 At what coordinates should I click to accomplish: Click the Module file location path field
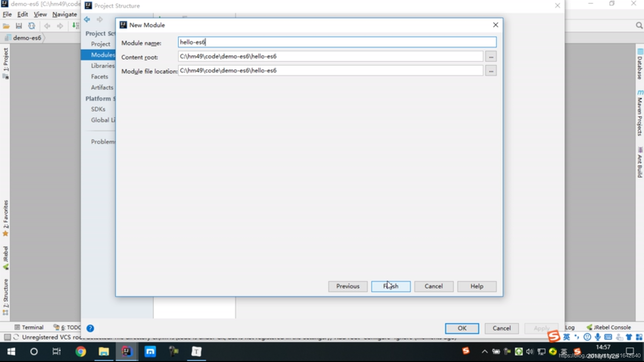[330, 70]
